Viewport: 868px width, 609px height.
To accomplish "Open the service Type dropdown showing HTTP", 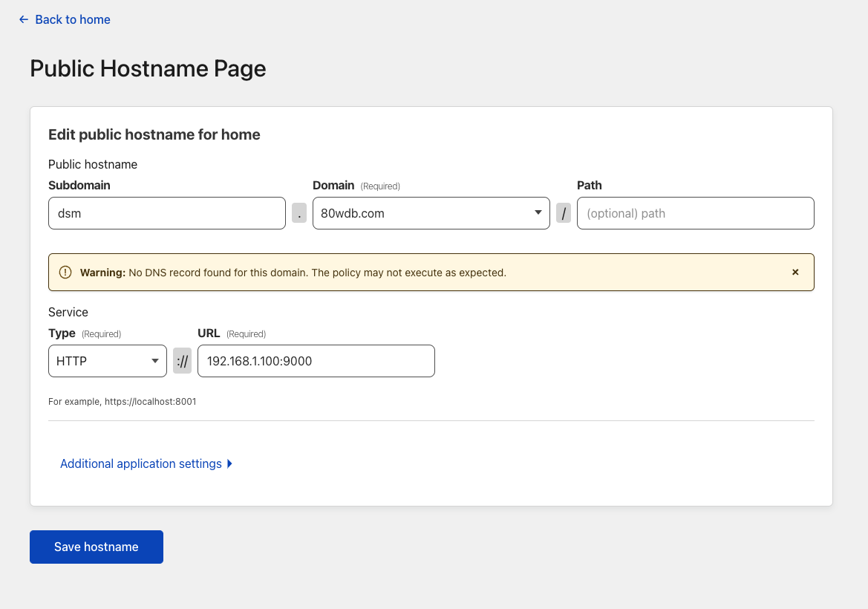I will coord(107,361).
